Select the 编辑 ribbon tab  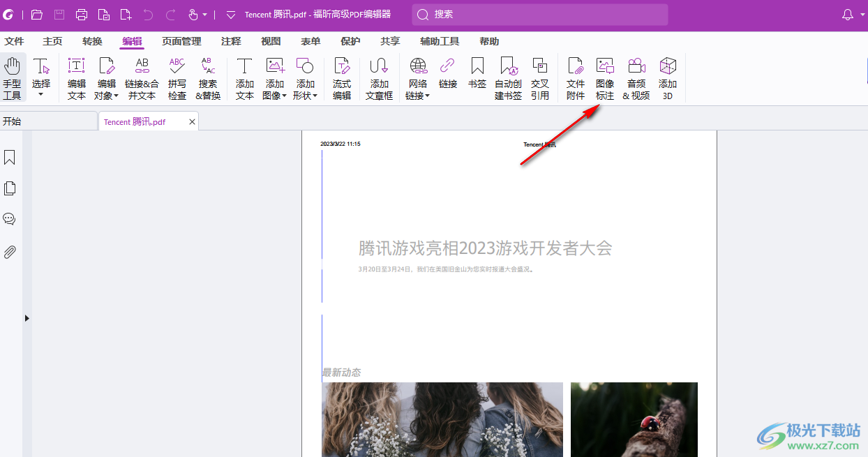(132, 42)
